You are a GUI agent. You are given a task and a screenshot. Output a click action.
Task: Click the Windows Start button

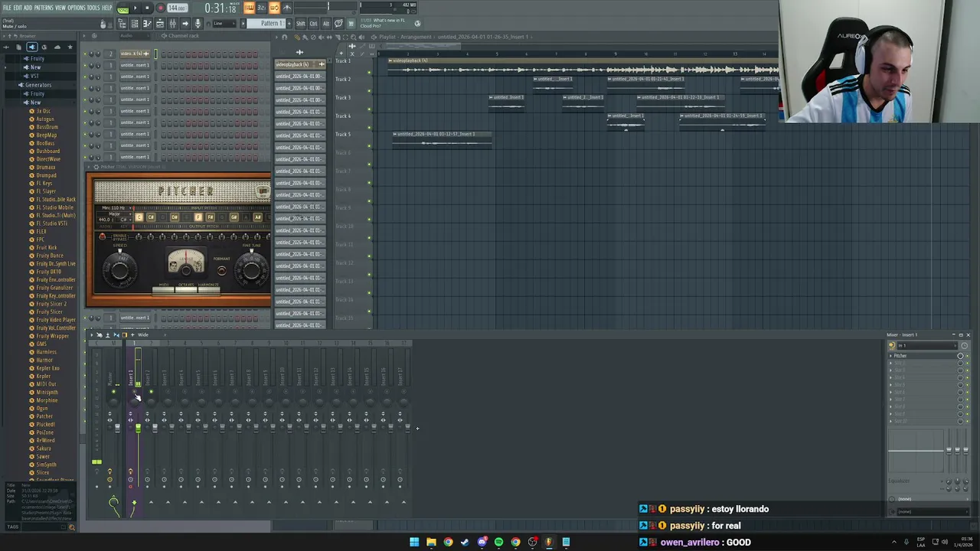pos(414,542)
